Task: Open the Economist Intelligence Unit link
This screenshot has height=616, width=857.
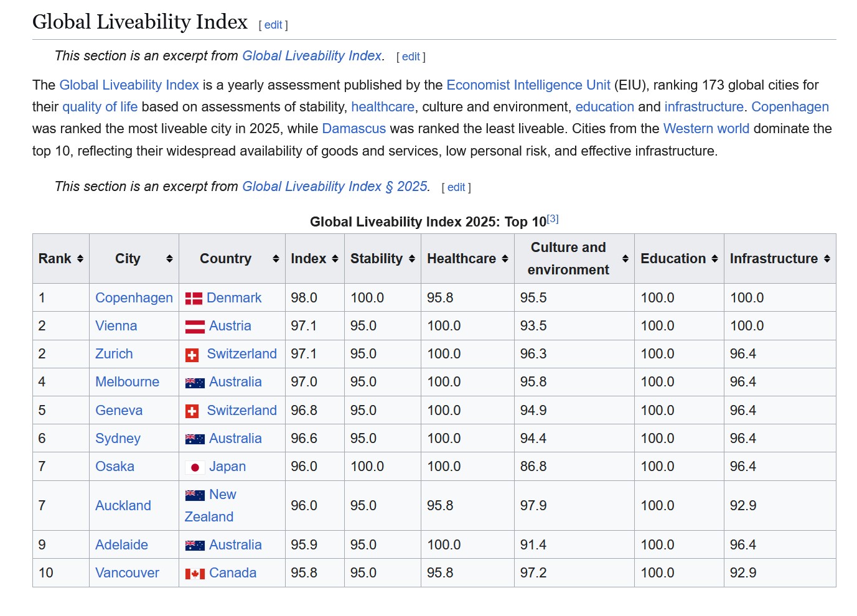Action: pos(528,85)
